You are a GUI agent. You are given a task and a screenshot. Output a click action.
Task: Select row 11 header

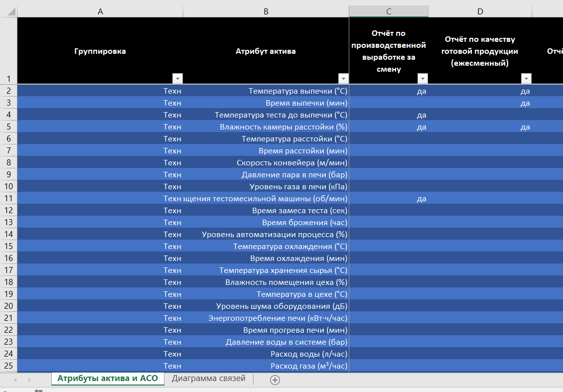[8, 199]
